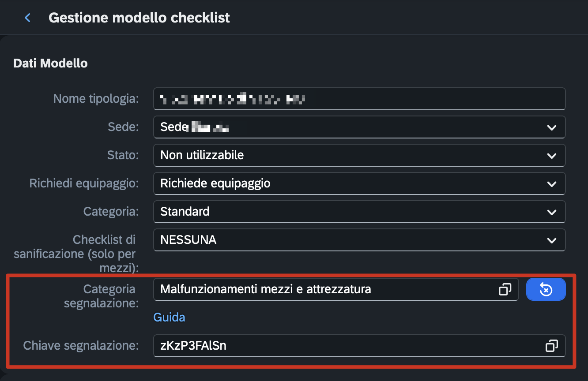The width and height of the screenshot is (588, 381).
Task: Open the Richiedi equipaggio dropdown arrow
Action: 551,183
